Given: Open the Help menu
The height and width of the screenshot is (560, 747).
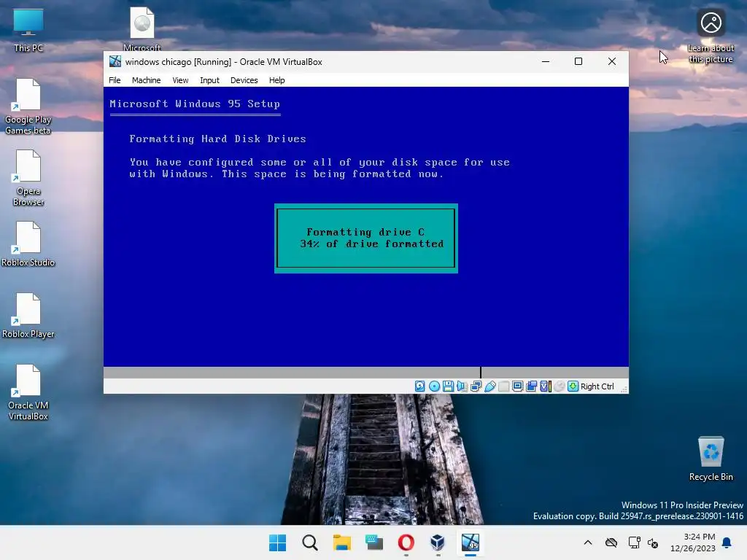Looking at the screenshot, I should (276, 80).
